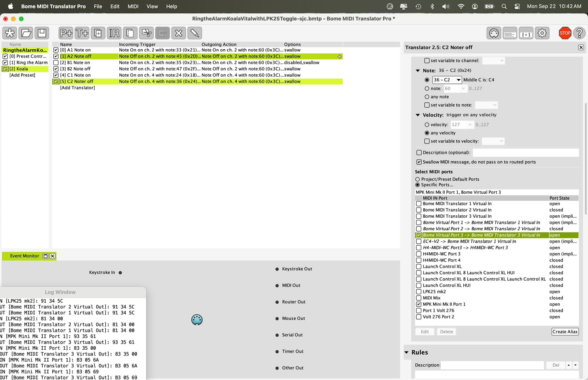588x380 pixels.
Task: Click the Del button in Rules
Action: (556, 365)
